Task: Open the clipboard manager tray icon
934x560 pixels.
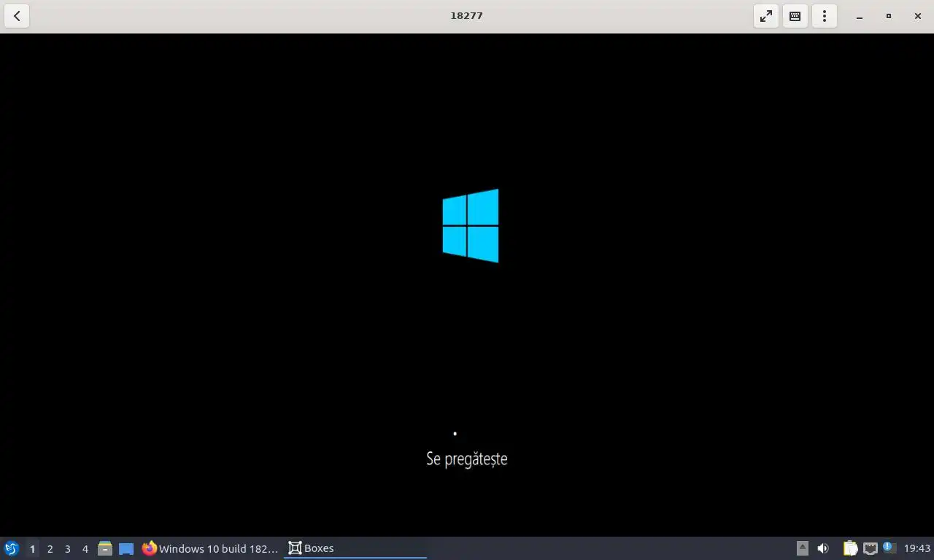Action: [850, 548]
